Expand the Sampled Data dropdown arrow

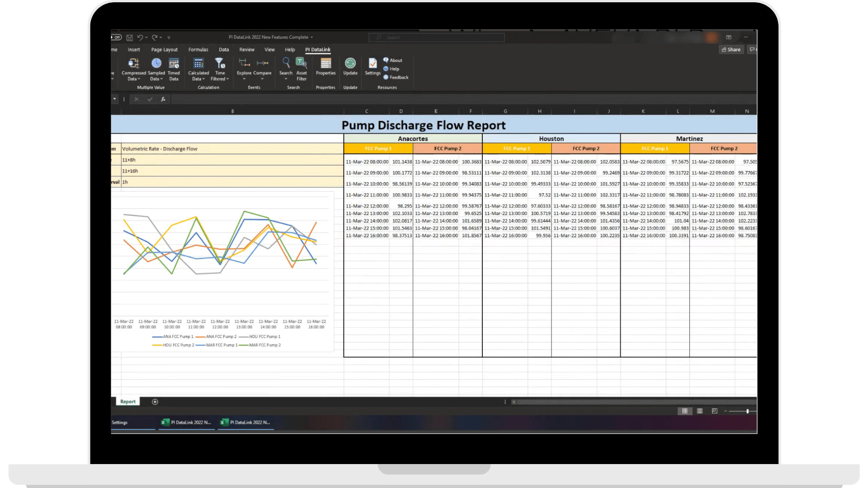[161, 79]
